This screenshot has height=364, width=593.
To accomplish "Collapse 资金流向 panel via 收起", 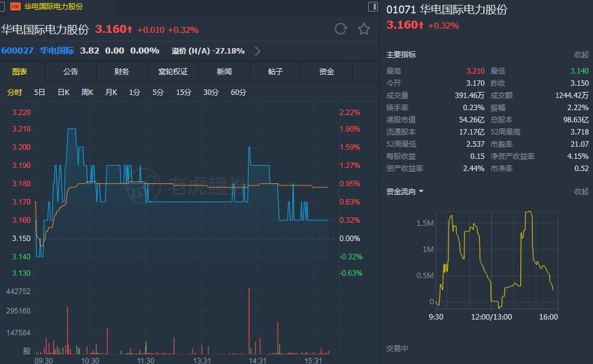I will (581, 192).
